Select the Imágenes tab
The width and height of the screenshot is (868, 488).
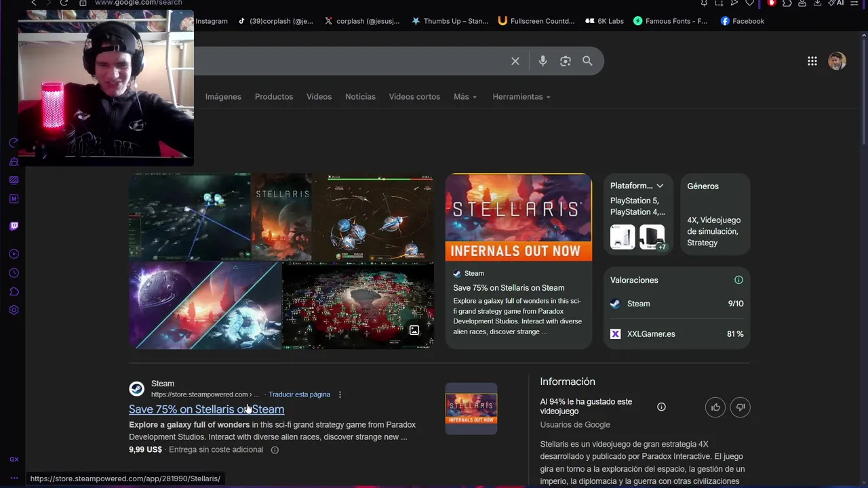pos(223,97)
